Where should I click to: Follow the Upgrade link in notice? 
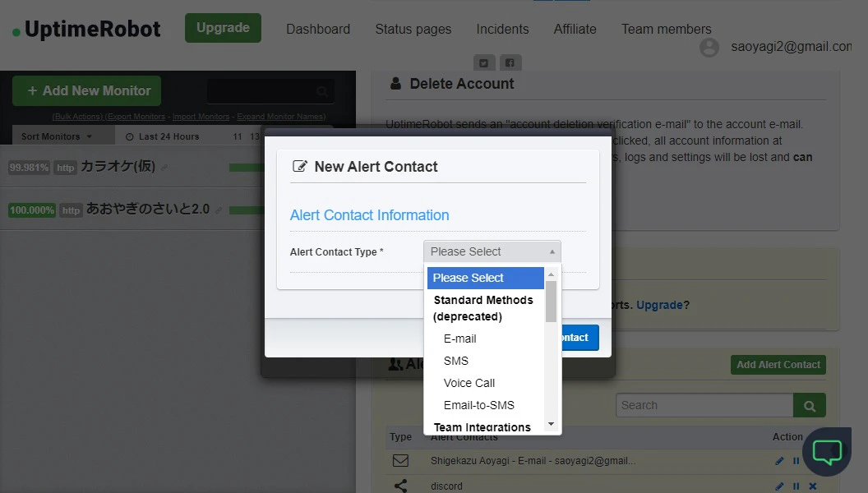[x=659, y=305]
